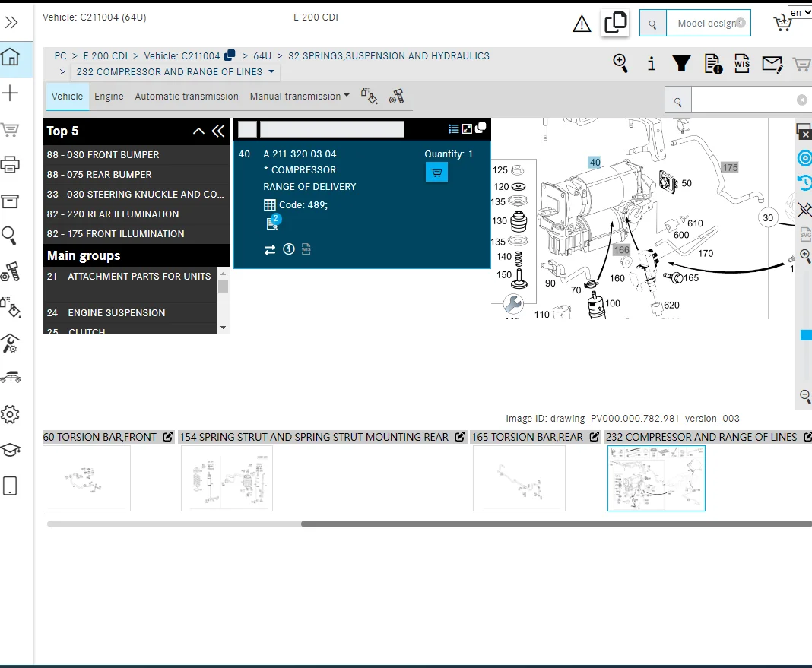This screenshot has width=812, height=668.
Task: Click the document info icon in toolbar
Action: coord(713,64)
